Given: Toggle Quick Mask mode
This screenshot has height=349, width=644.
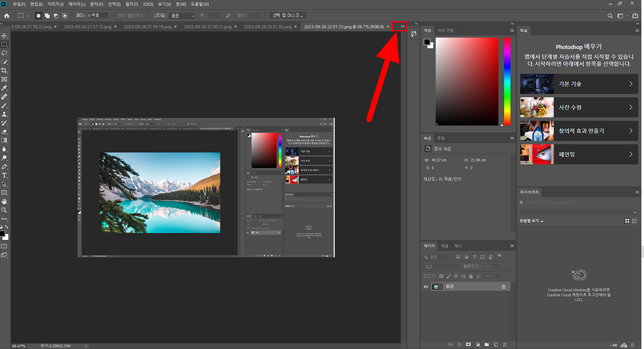Looking at the screenshot, I should [x=4, y=246].
